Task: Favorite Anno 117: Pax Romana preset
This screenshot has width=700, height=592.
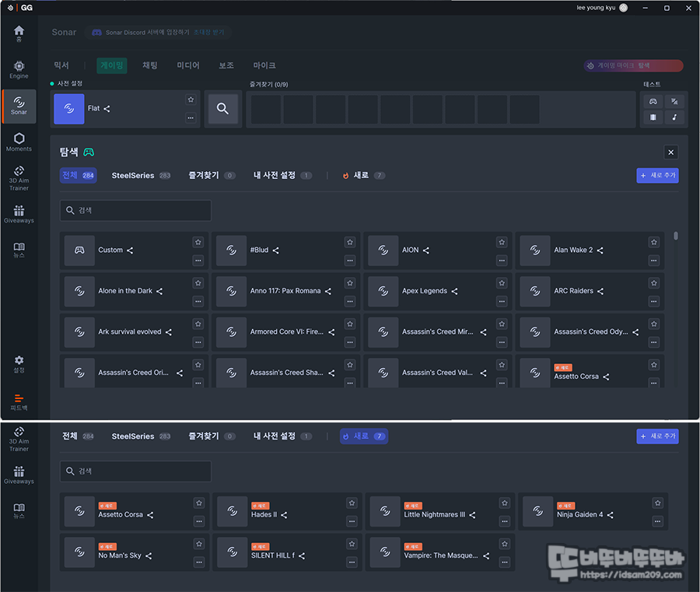Action: pos(350,283)
